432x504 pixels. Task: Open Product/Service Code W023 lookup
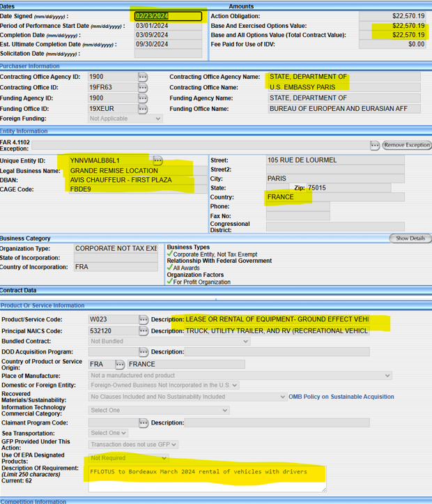coord(144,319)
